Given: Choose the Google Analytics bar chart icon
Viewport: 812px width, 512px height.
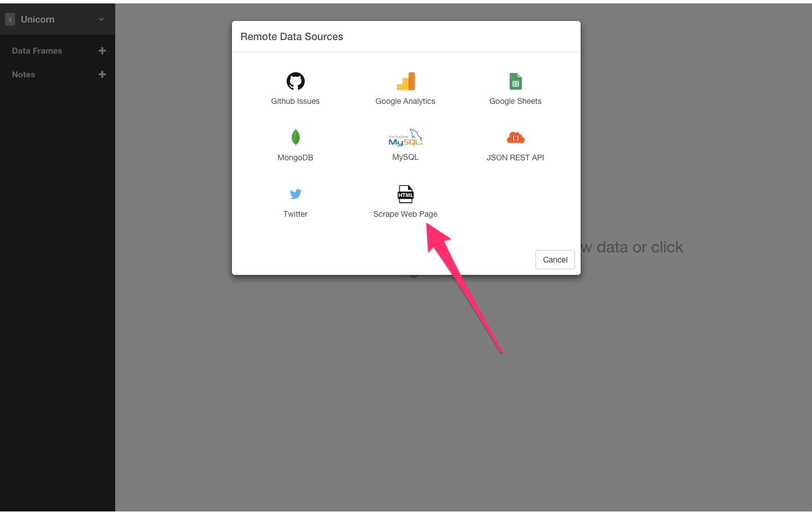Looking at the screenshot, I should click(406, 81).
